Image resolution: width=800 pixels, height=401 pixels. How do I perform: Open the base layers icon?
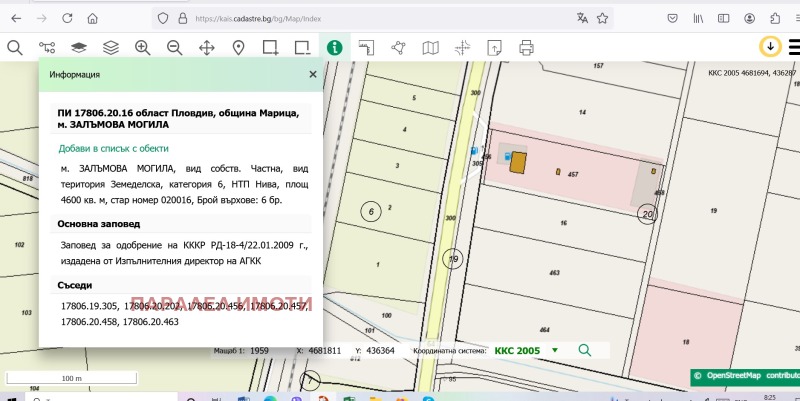79,48
